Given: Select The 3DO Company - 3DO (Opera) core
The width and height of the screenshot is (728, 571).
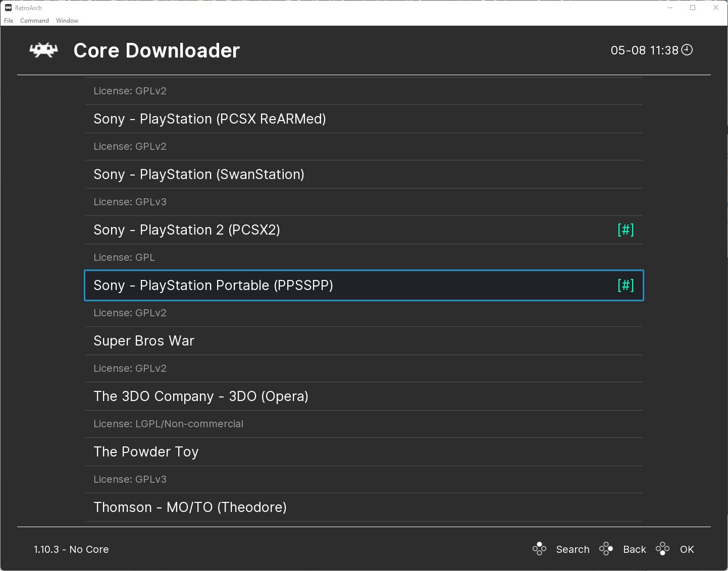Looking at the screenshot, I should point(200,396).
